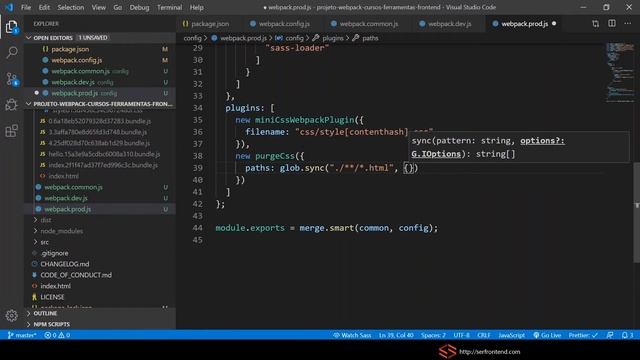Open hello.15a3e9a5cdbc6008a310.bundle.js file
This screenshot has height=360, width=640.
pyautogui.click(x=104, y=154)
